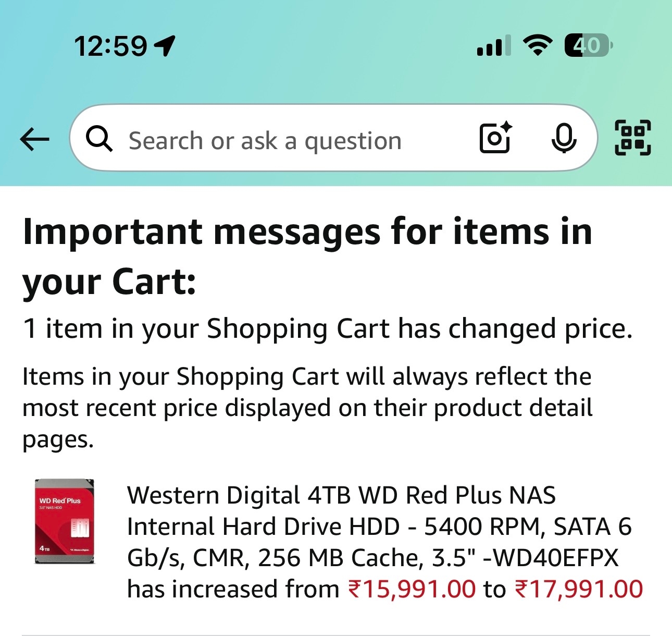Tap the old price ₹15,991.00
This screenshot has width=672, height=636.
coord(412,589)
